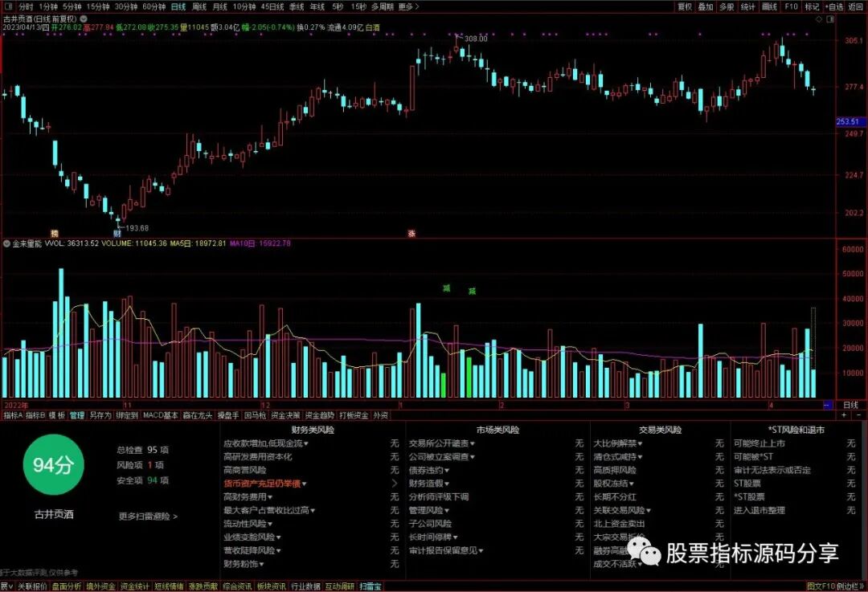Click the 金来量能 indicator settings circle icon

tap(6, 243)
